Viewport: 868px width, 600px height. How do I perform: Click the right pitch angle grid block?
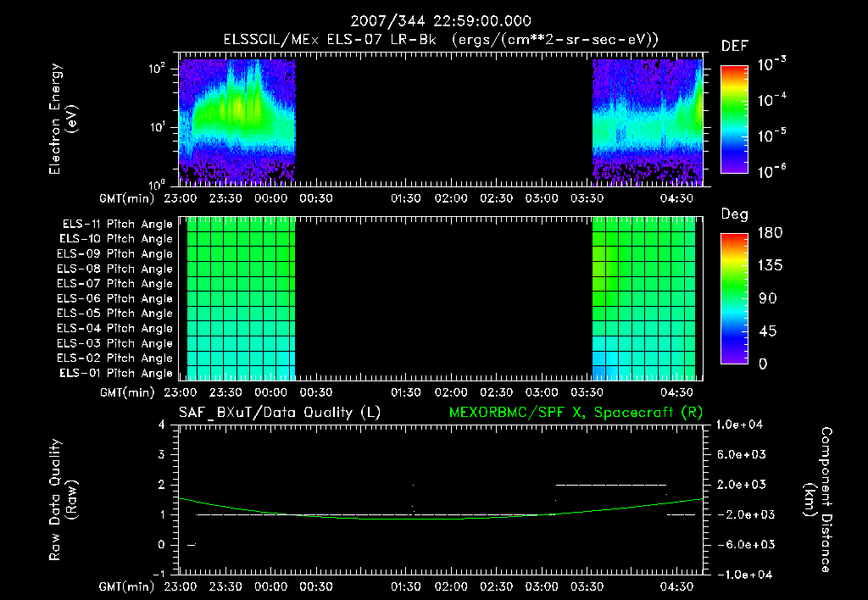tap(644, 298)
